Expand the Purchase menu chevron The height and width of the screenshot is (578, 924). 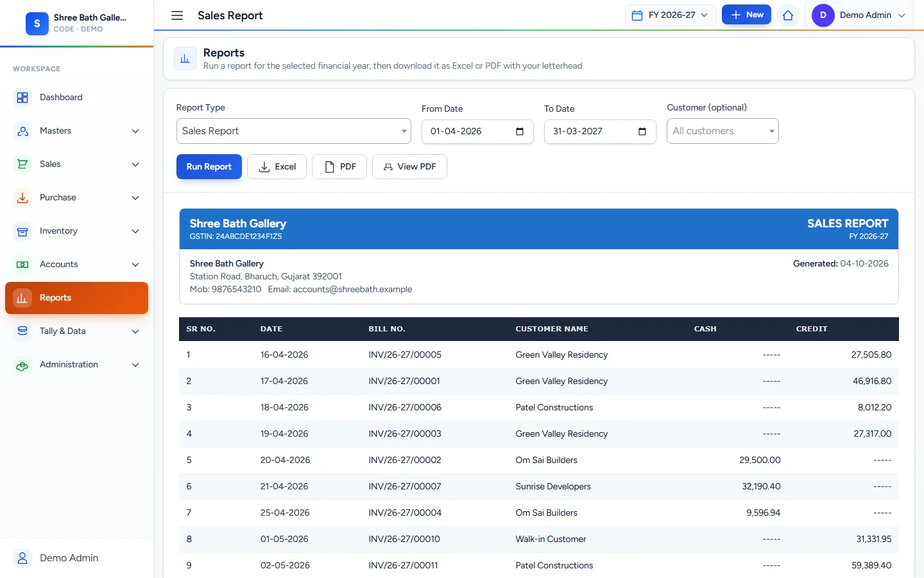click(135, 198)
